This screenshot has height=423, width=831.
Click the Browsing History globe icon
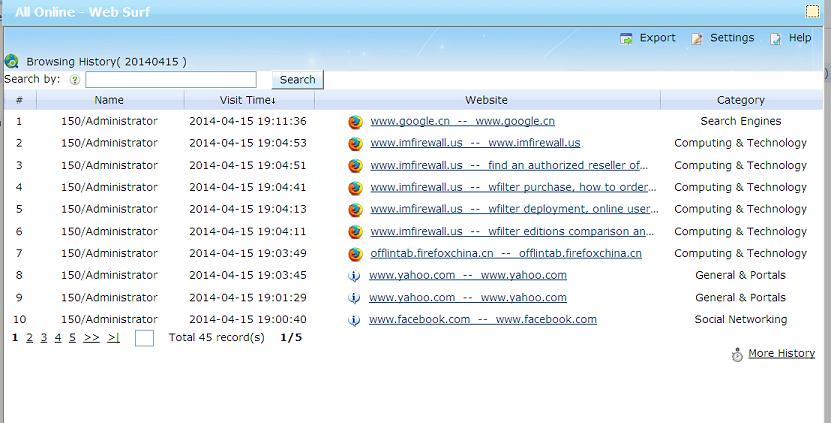[x=11, y=61]
